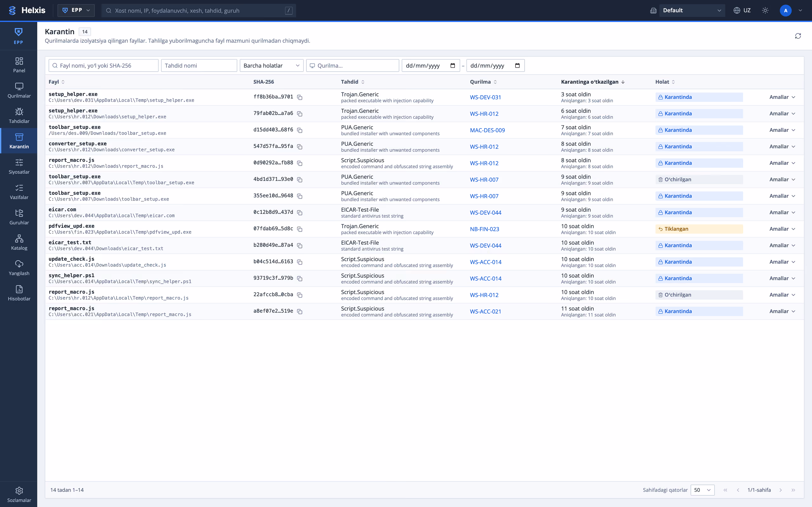
Task: Toggle light/dark theme sun icon
Action: [x=765, y=10]
